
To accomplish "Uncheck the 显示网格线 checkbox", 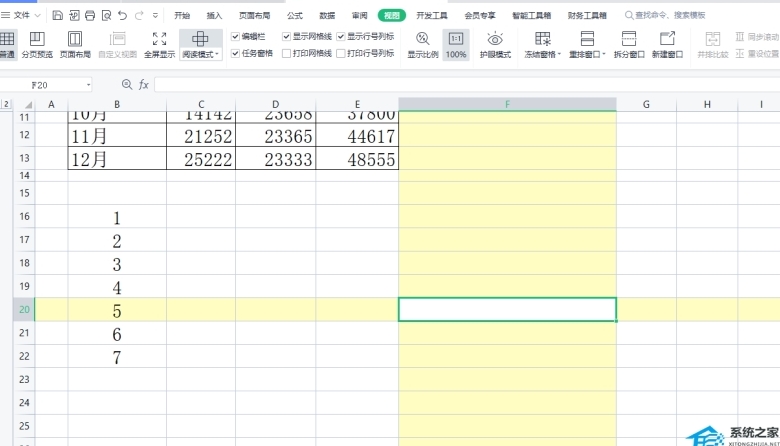I will pyautogui.click(x=286, y=36).
